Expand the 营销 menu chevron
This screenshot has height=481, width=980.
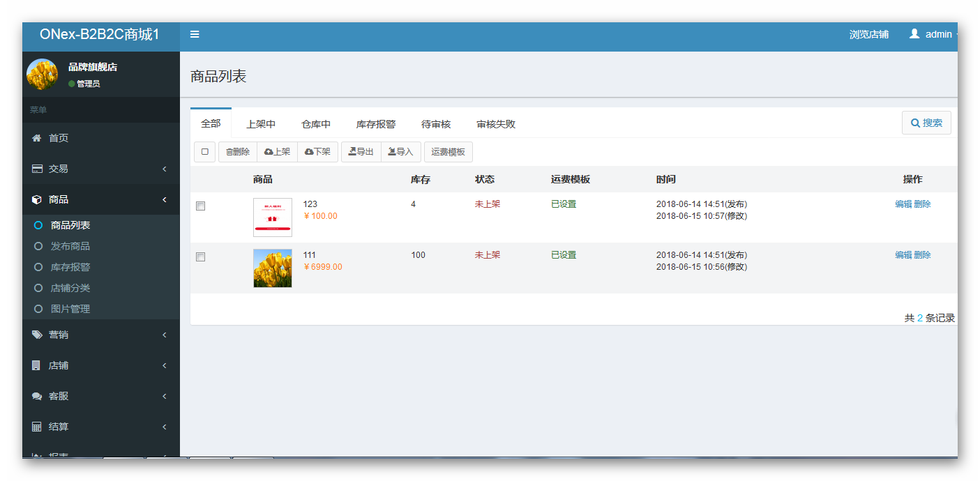[x=165, y=335]
